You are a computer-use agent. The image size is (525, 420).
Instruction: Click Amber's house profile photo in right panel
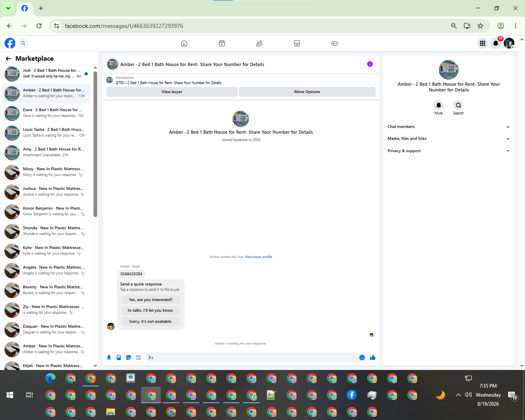pos(449,70)
